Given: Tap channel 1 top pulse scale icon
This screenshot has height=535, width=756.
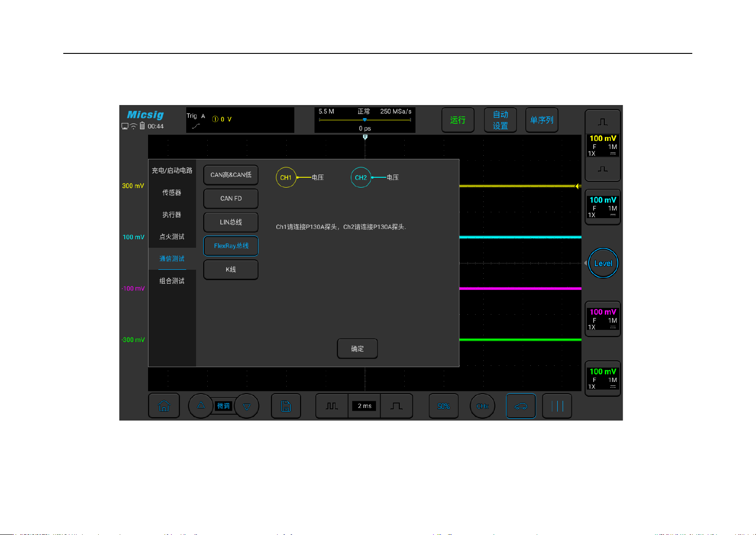Looking at the screenshot, I should click(603, 122).
